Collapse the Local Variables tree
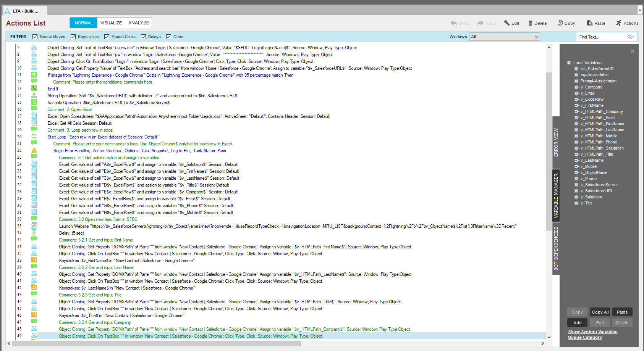This screenshot has height=351, width=644. click(x=569, y=63)
